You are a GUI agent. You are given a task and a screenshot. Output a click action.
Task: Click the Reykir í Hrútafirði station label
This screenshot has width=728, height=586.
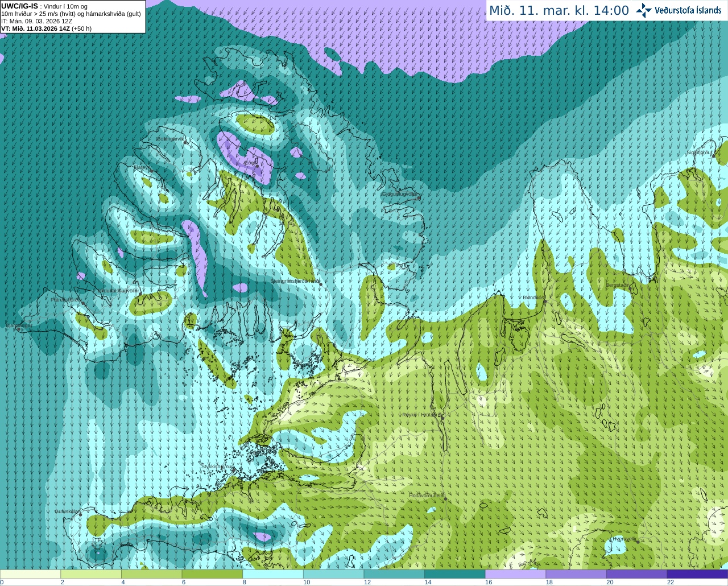point(421,415)
